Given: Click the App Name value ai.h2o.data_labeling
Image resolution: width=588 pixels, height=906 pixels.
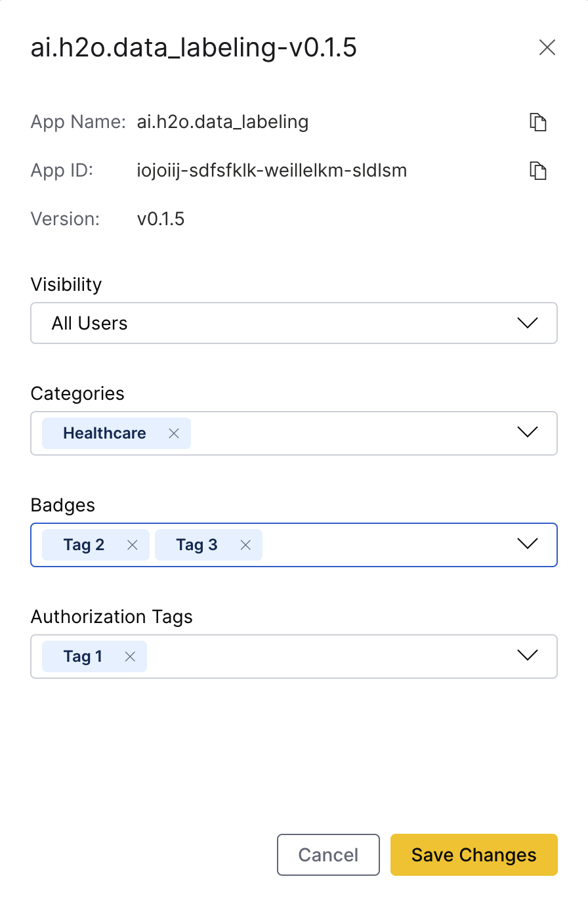Looking at the screenshot, I should point(222,122).
